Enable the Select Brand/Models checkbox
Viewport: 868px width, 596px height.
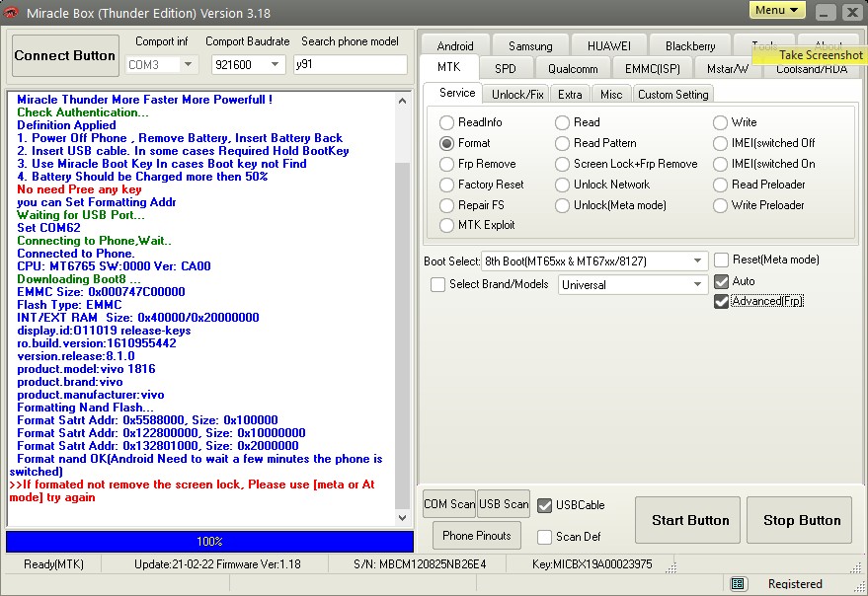tap(437, 284)
